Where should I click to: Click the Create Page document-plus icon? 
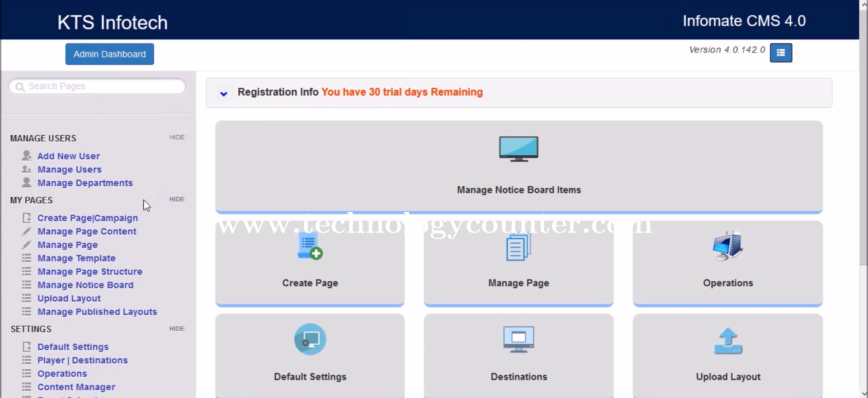[310, 246]
